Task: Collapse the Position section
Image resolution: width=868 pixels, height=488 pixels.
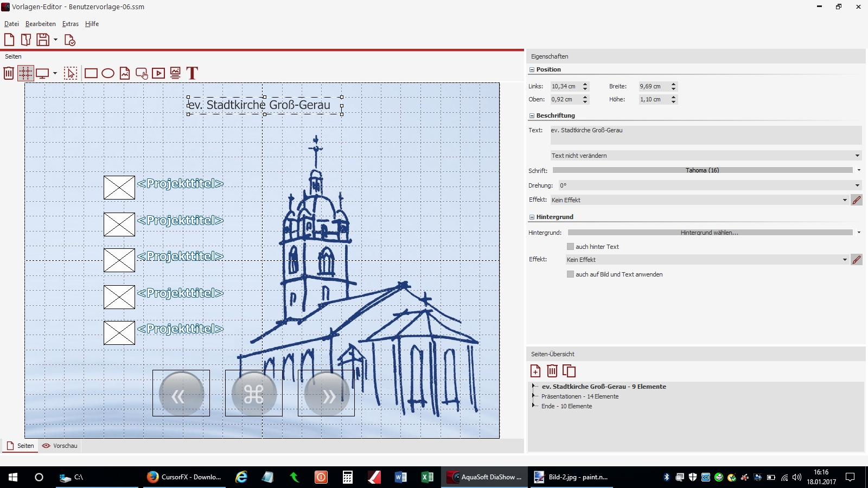Action: click(532, 69)
